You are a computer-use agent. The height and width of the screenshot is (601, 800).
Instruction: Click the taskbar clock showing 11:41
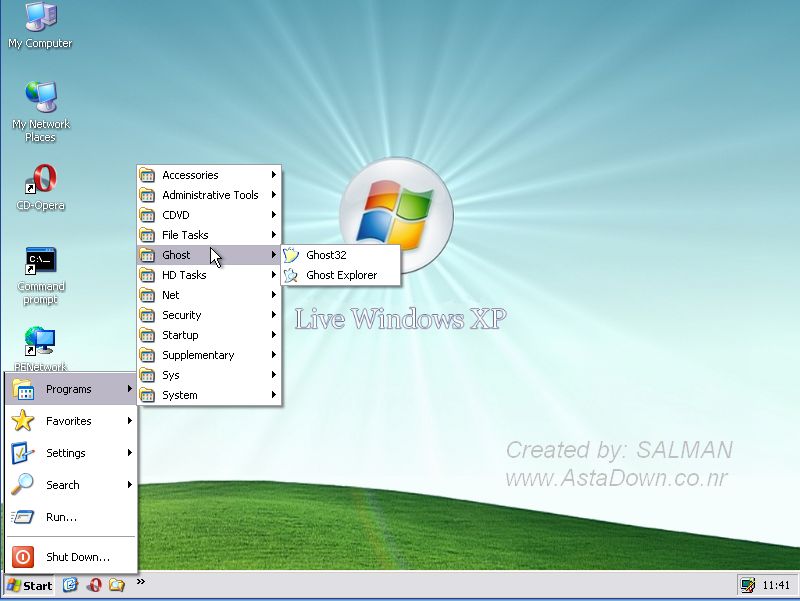point(777,586)
